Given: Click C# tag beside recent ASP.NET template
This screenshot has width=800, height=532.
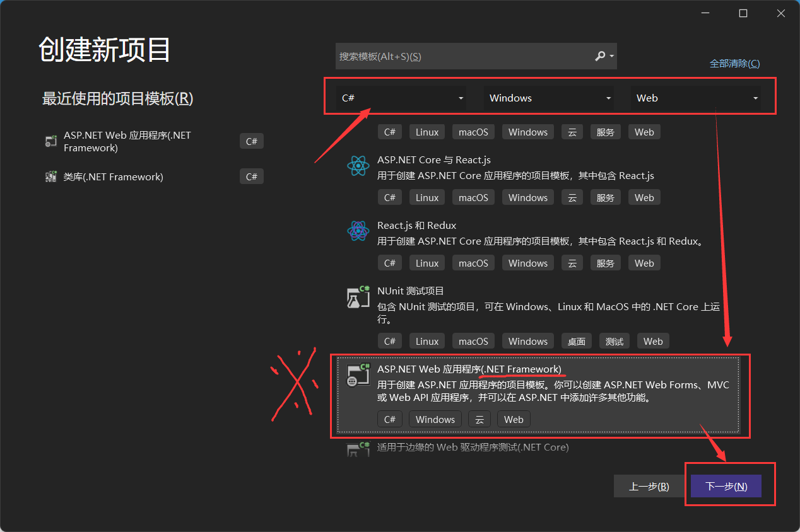Looking at the screenshot, I should (x=252, y=141).
